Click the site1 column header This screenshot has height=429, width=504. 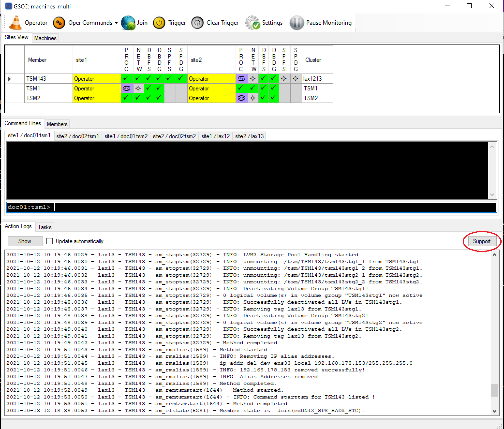point(97,60)
